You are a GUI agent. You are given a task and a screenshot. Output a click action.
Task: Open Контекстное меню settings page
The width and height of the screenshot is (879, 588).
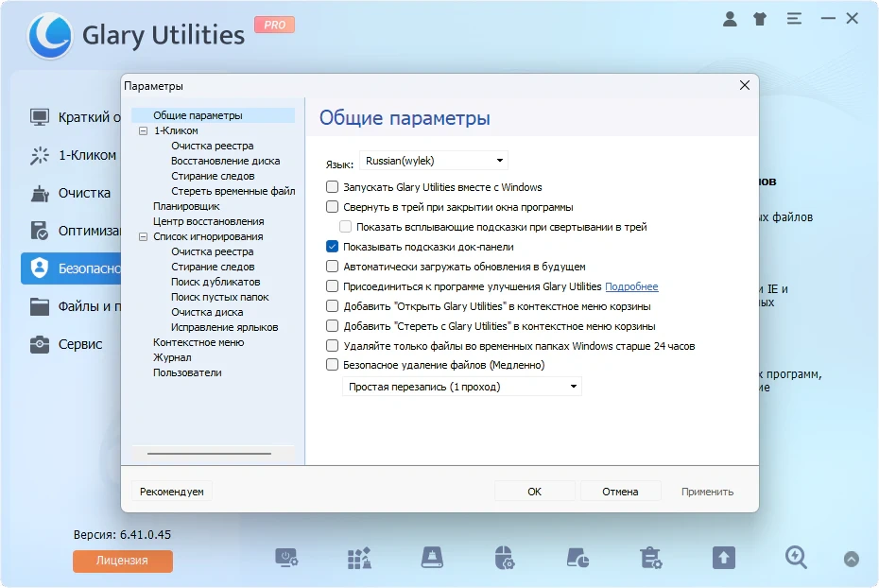tap(198, 342)
